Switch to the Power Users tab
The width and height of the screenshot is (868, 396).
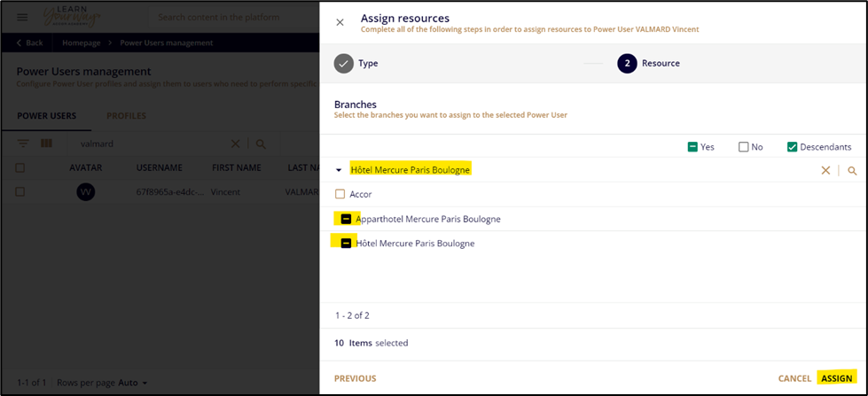pos(46,116)
